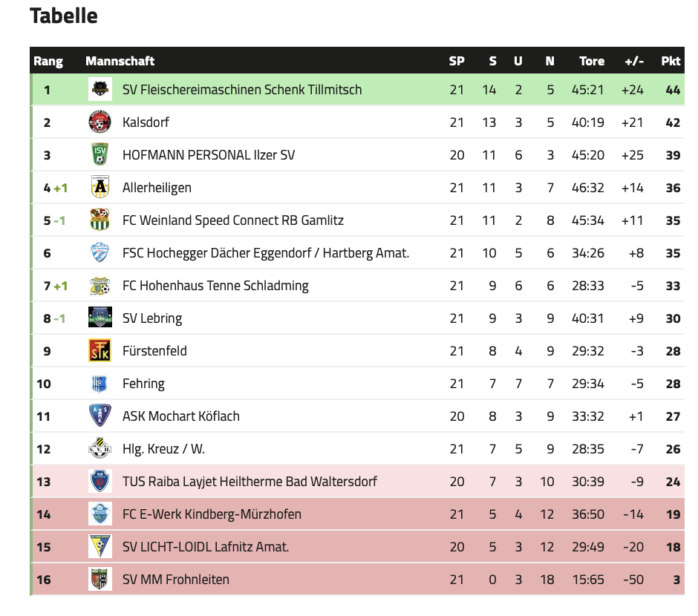
Task: Click the Tore column header
Action: (x=592, y=61)
